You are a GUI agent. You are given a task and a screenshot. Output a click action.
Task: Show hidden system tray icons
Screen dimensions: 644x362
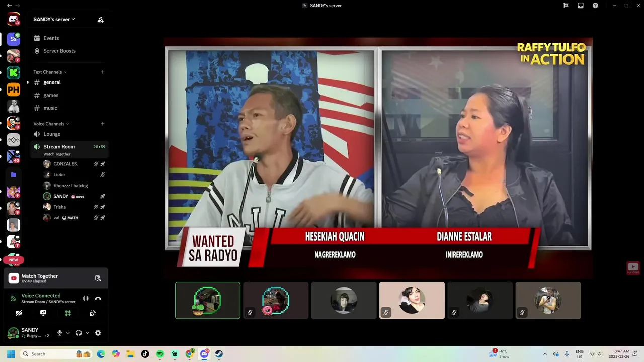[545, 354]
